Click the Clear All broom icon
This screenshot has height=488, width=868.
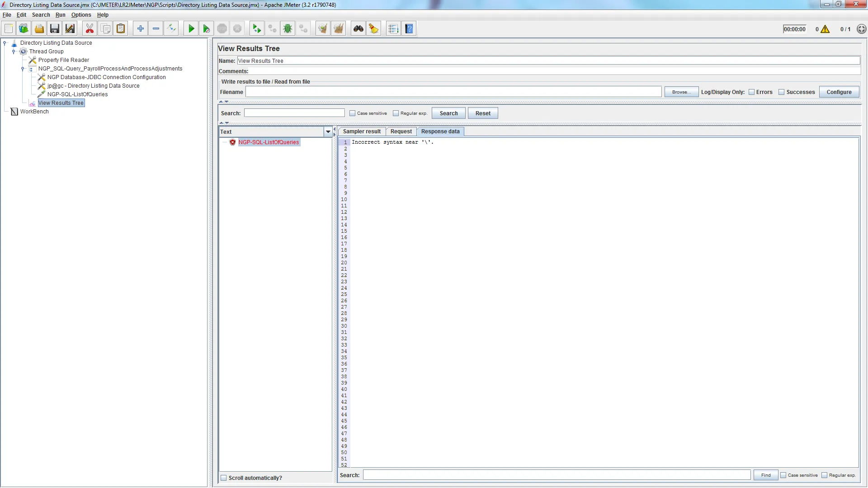(338, 29)
